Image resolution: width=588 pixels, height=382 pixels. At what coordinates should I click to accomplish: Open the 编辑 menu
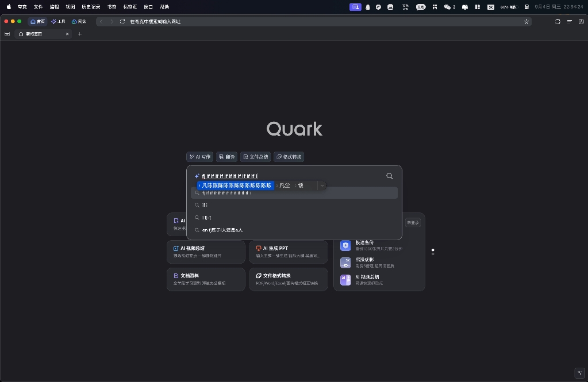click(55, 7)
